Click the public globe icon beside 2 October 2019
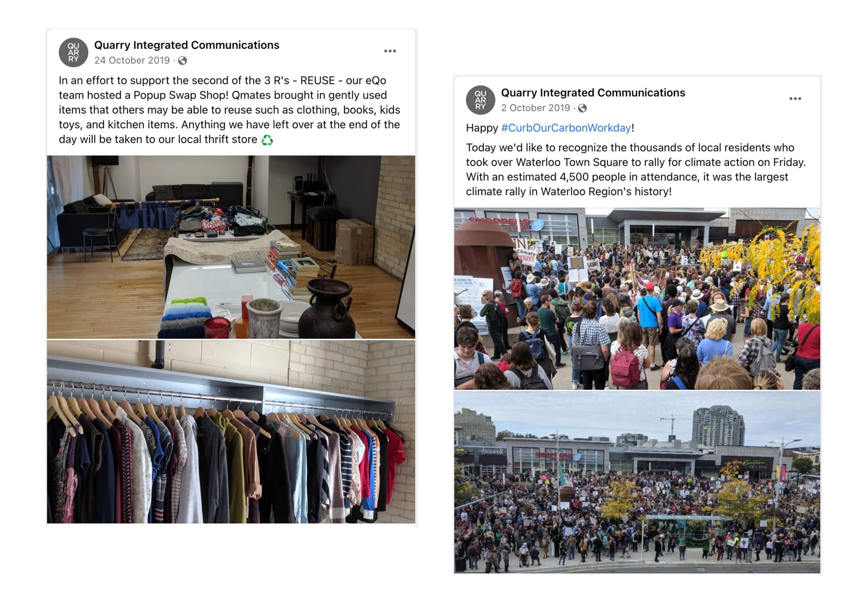The height and width of the screenshot is (603, 868). click(x=582, y=108)
